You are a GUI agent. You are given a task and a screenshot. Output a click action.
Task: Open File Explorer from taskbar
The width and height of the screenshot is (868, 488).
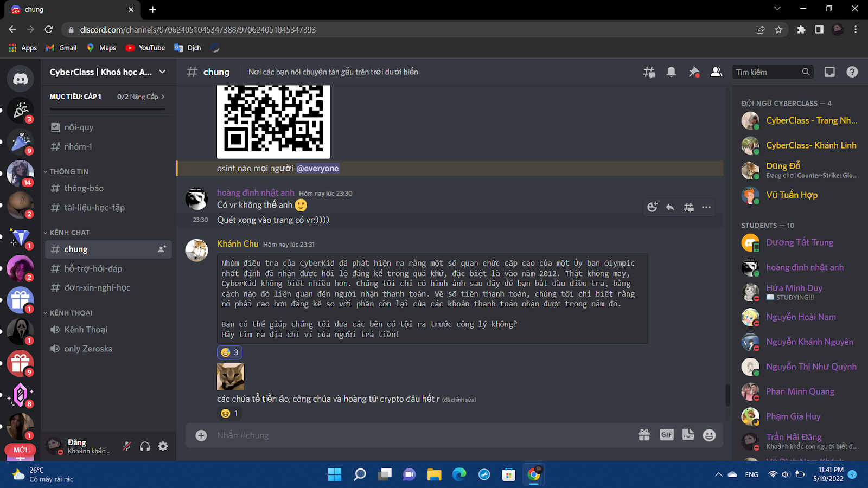pyautogui.click(x=434, y=475)
